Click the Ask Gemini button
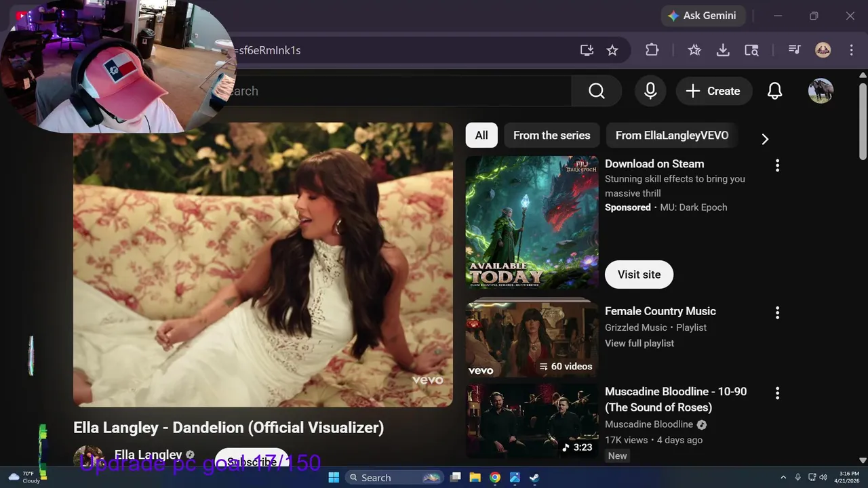The image size is (868, 488). point(703,16)
